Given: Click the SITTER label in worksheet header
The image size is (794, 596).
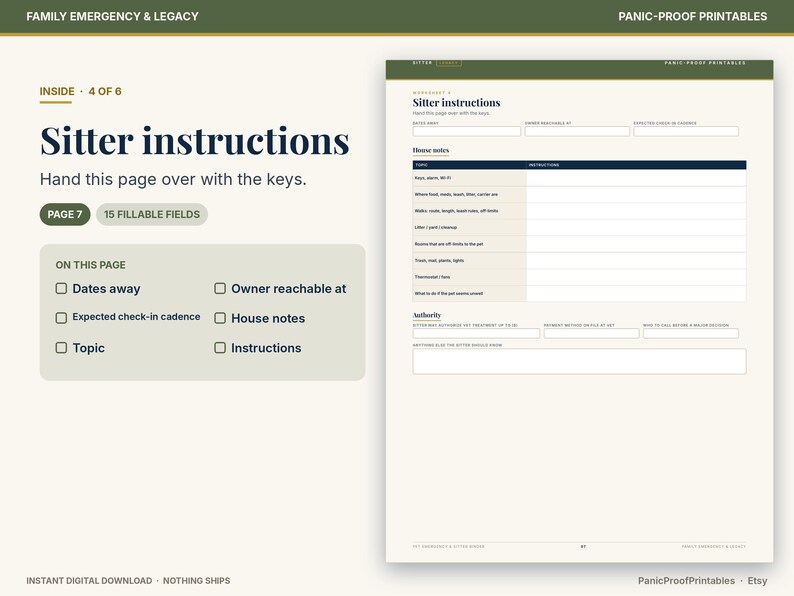Looking at the screenshot, I should [x=422, y=63].
